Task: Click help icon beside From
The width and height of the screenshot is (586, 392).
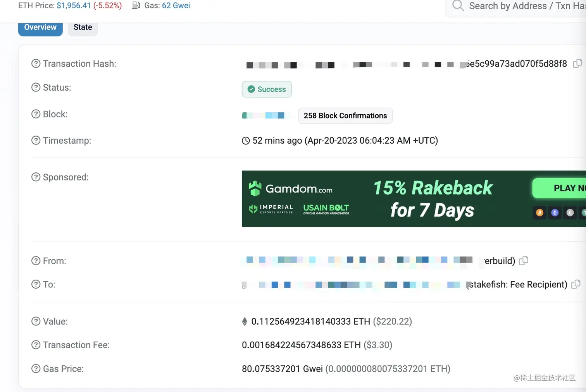Action: tap(36, 261)
